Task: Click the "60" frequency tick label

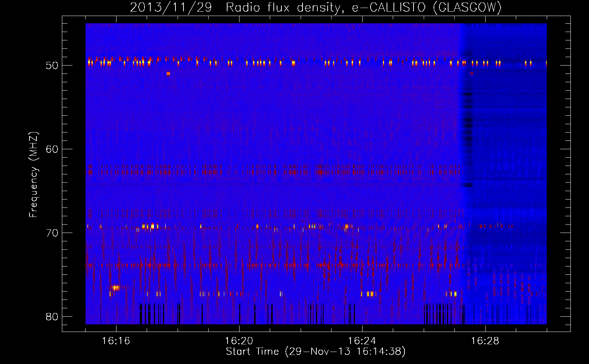Action: 52,149
